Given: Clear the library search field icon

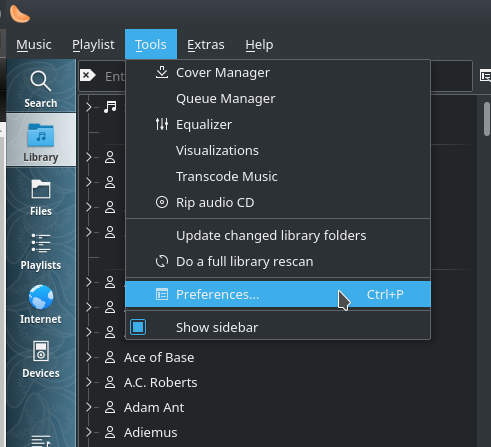Looking at the screenshot, I should (x=87, y=76).
